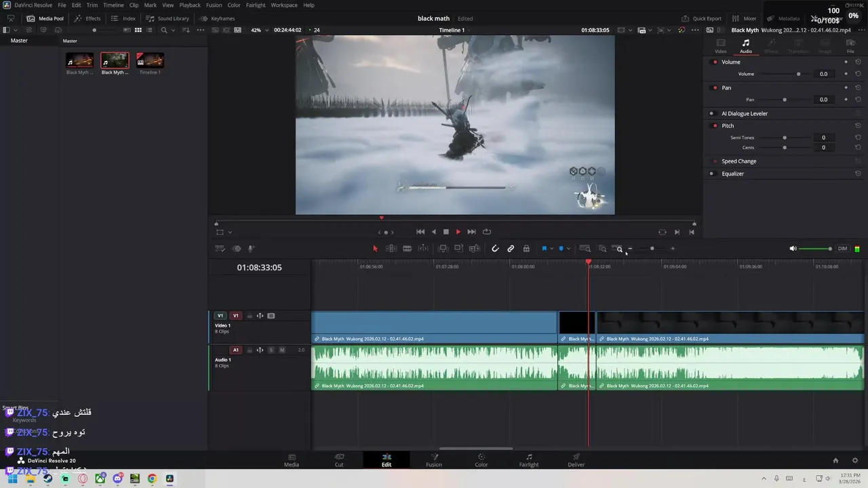Open the Fairlight menu

256,5
